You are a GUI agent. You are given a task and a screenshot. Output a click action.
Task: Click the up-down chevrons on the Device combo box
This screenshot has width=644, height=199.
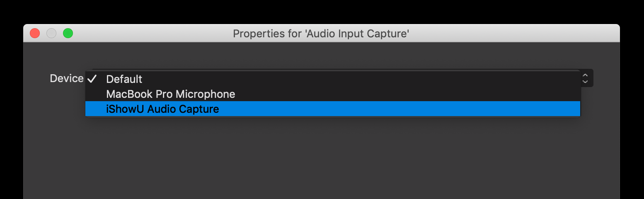click(585, 78)
